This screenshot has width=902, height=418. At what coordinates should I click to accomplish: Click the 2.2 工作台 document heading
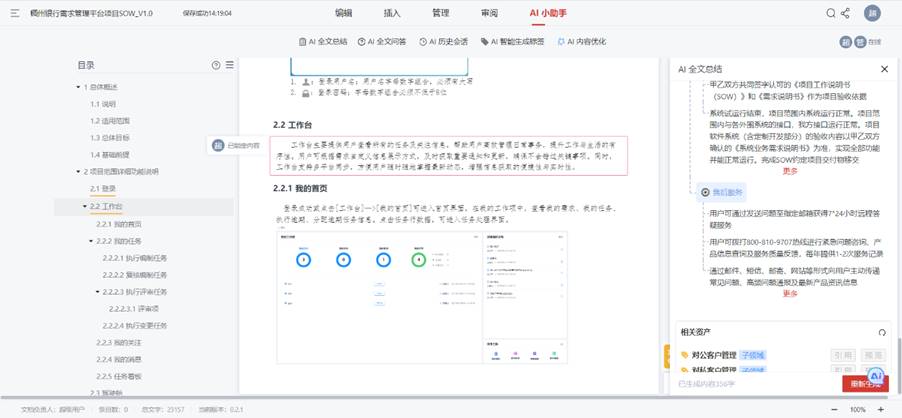click(293, 125)
